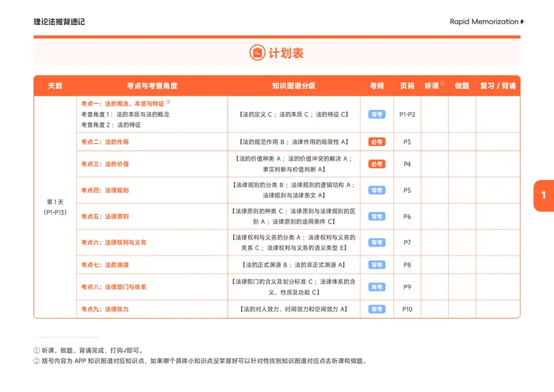Click the page cell P4

click(x=407, y=164)
